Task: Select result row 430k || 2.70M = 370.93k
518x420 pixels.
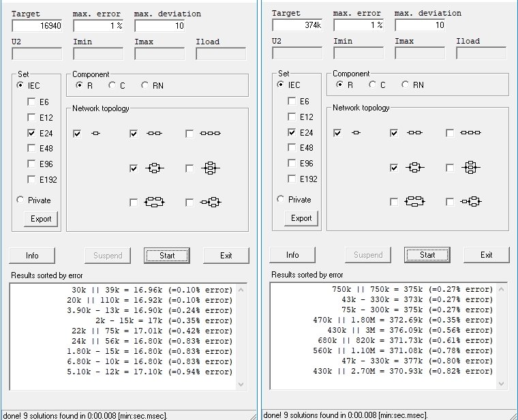Action: click(x=403, y=372)
